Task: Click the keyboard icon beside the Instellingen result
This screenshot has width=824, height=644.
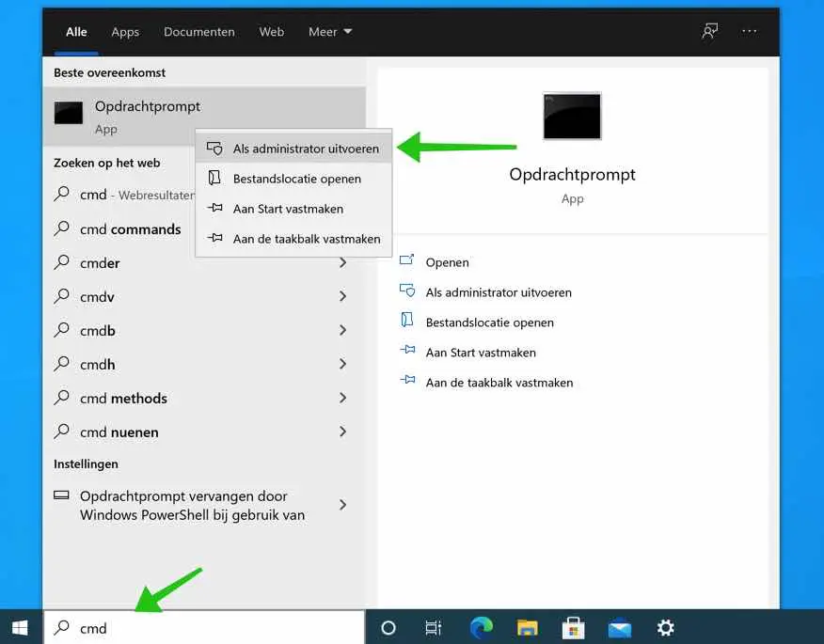Action: click(x=61, y=495)
